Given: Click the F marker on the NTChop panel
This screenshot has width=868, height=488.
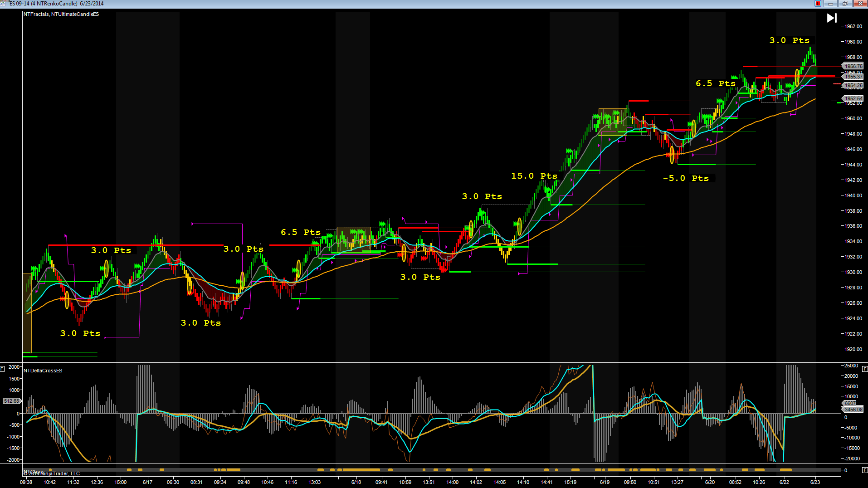Looking at the screenshot, I should [864, 470].
